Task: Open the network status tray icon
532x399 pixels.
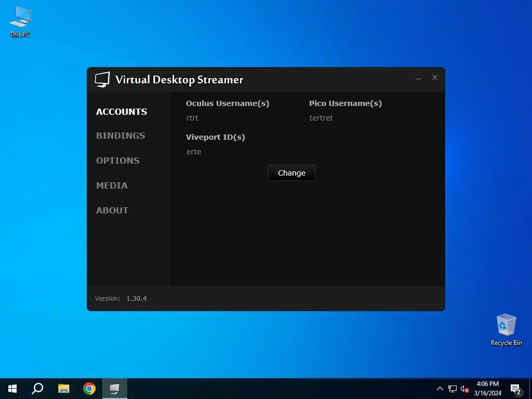Action: pos(453,389)
